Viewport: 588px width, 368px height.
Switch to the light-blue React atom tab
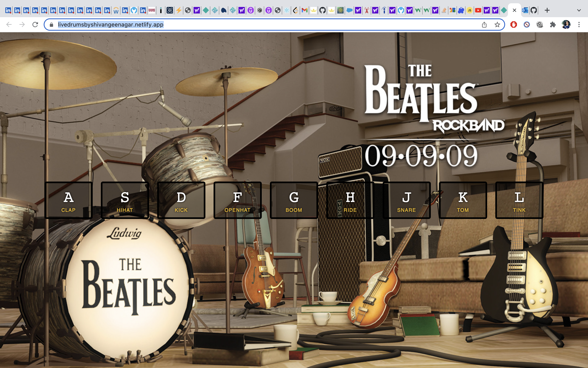tap(287, 10)
